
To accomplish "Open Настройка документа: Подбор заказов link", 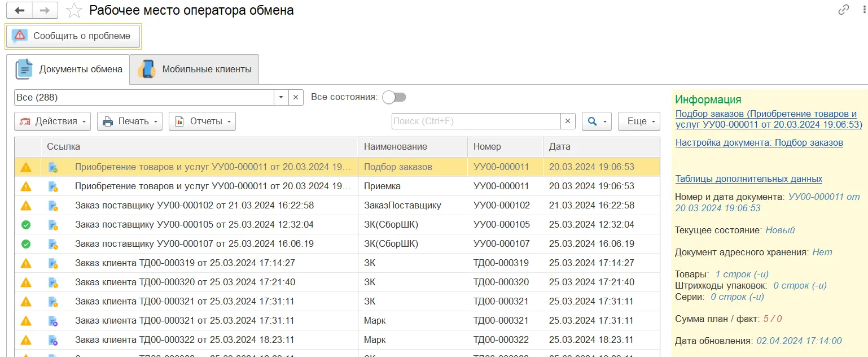I will pos(759,143).
